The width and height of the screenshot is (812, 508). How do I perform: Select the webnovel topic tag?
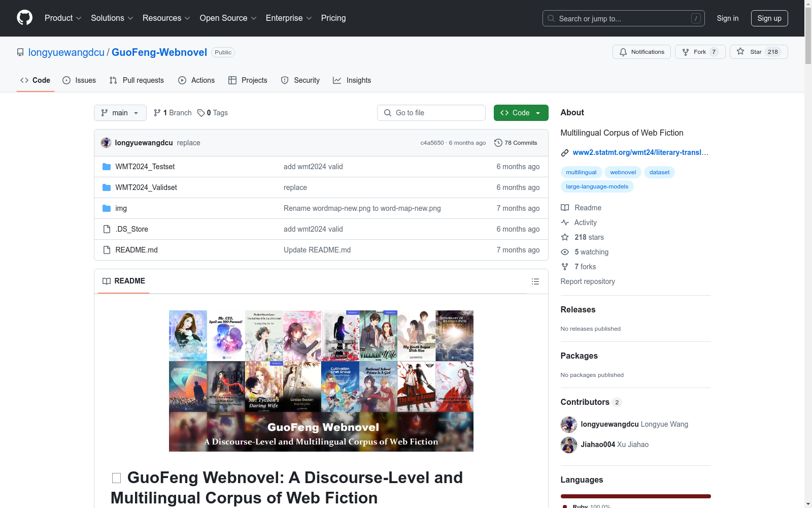point(623,172)
